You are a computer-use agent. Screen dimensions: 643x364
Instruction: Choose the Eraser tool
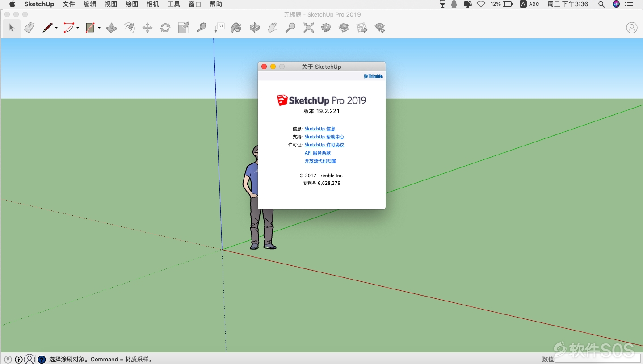point(29,28)
